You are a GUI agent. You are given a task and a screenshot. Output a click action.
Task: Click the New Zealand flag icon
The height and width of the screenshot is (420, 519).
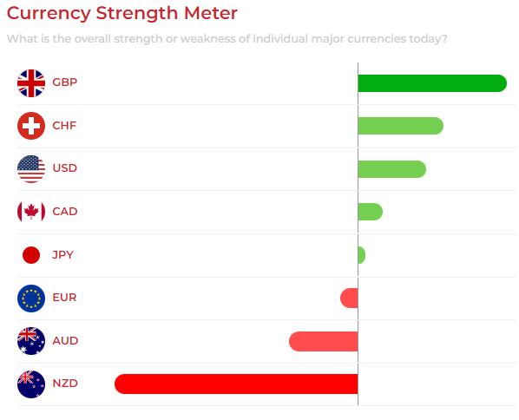[x=31, y=384]
